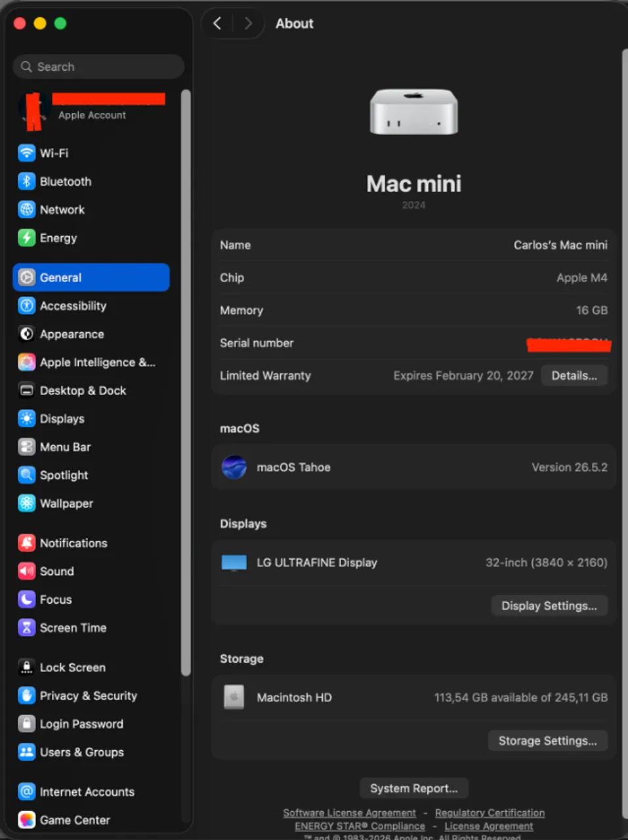The width and height of the screenshot is (628, 840).
Task: Click the macOS Tahoe label
Action: coord(293,467)
